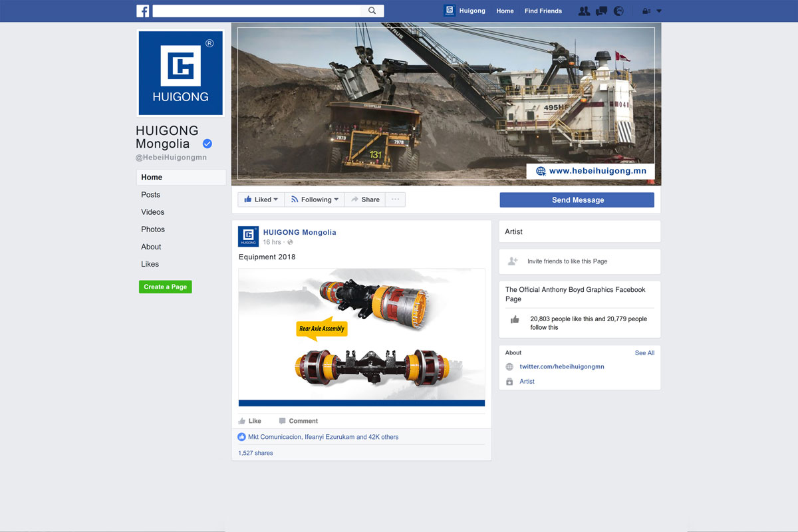The image size is (798, 532).
Task: Open the friend requests icon in the top bar
Action: pyautogui.click(x=584, y=11)
